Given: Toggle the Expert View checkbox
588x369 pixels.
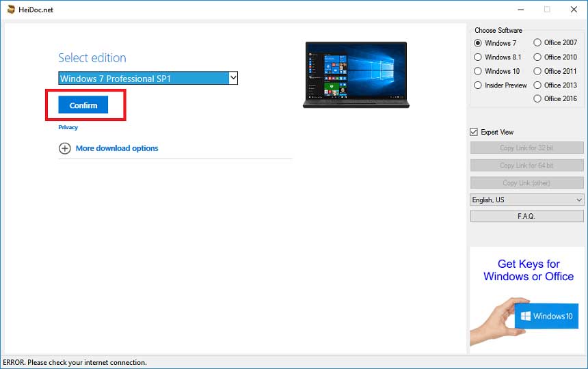Looking at the screenshot, I should [x=474, y=132].
